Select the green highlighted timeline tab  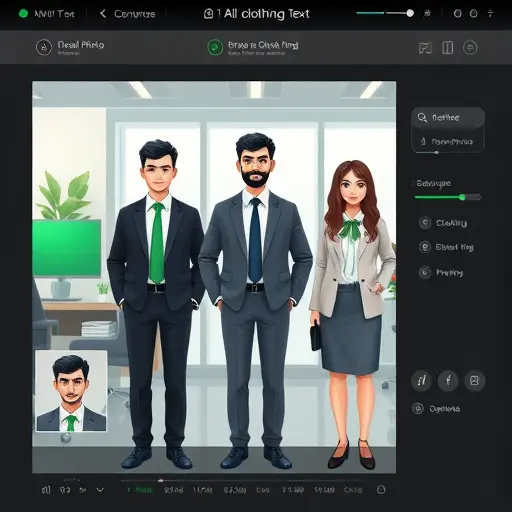(141, 490)
